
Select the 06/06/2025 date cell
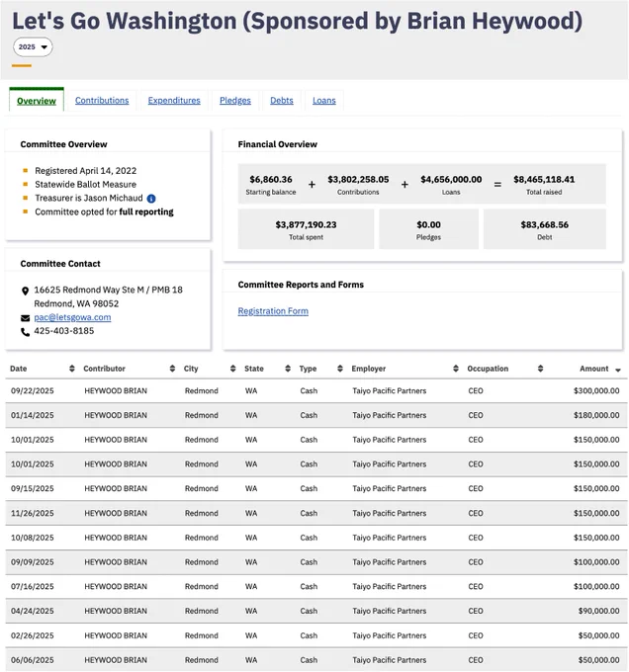(33, 660)
